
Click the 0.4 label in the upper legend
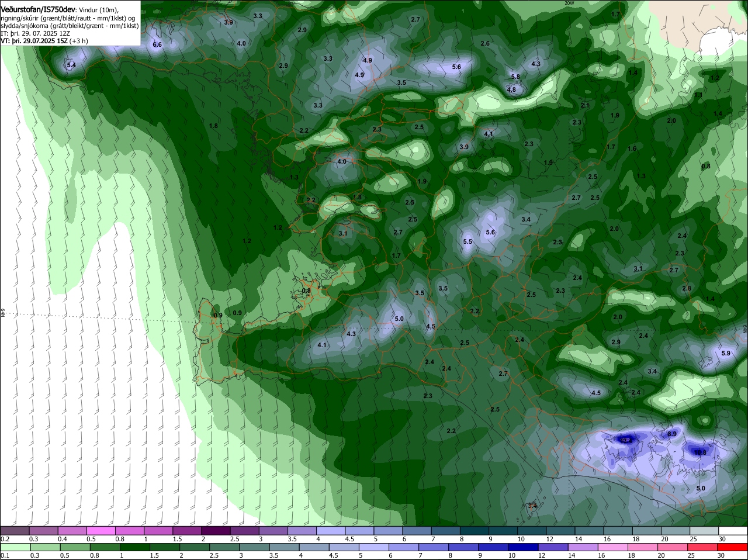(63, 539)
